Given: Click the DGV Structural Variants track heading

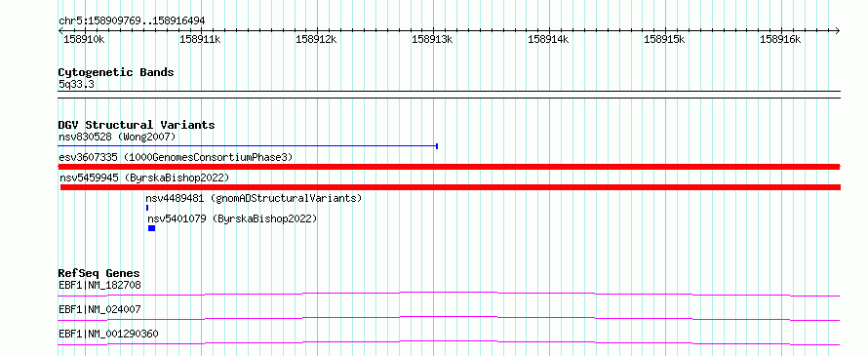Looking at the screenshot, I should point(137,125).
